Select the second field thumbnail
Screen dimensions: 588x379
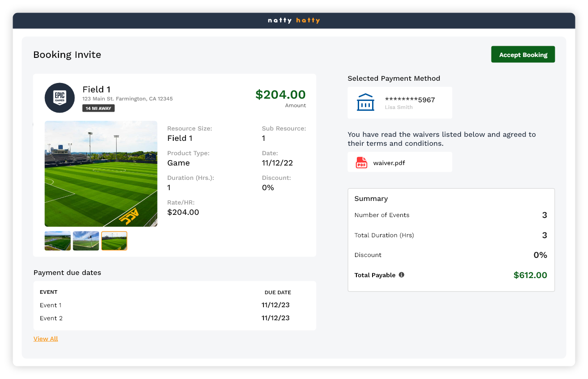(86, 240)
